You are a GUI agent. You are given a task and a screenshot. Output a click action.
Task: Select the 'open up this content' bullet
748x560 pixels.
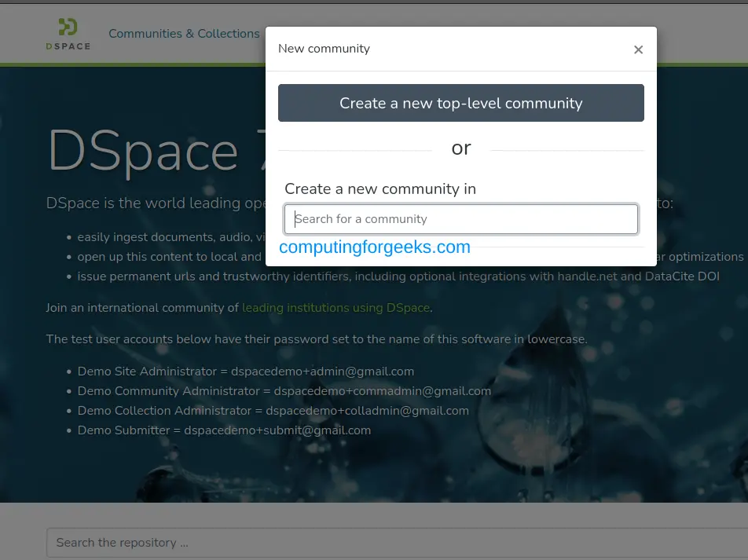[170, 257]
